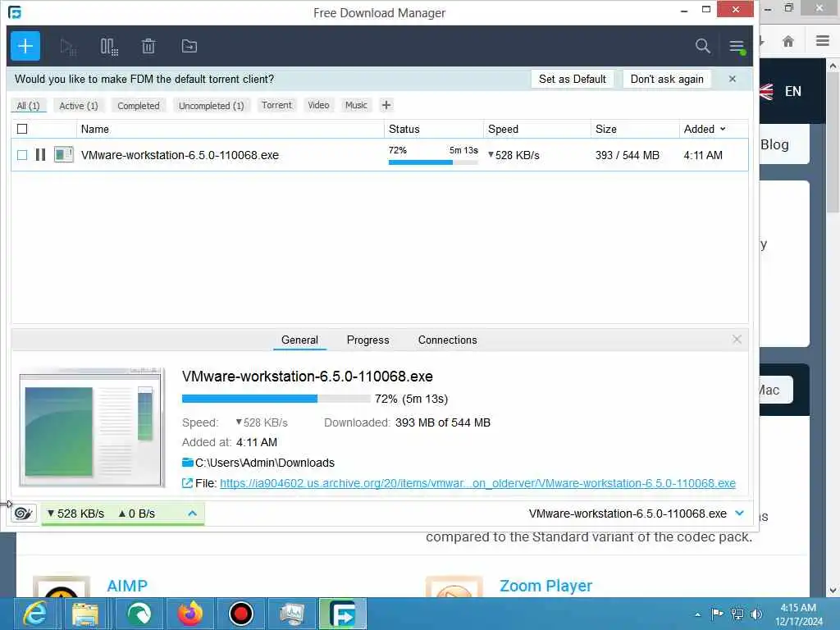The height and width of the screenshot is (630, 840).
Task: Tick the VMware-workstation row checkbox
Action: (22, 155)
